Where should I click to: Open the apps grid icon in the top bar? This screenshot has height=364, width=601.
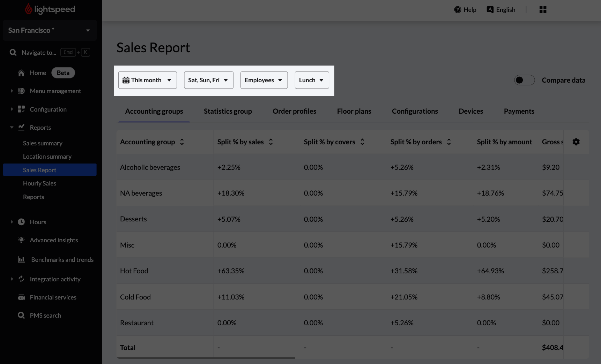point(543,10)
